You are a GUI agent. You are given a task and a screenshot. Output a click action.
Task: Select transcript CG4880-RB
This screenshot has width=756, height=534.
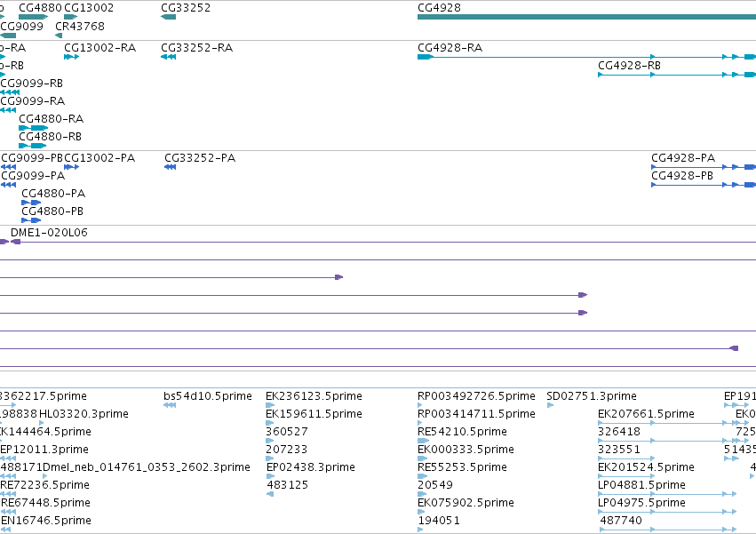click(x=50, y=137)
